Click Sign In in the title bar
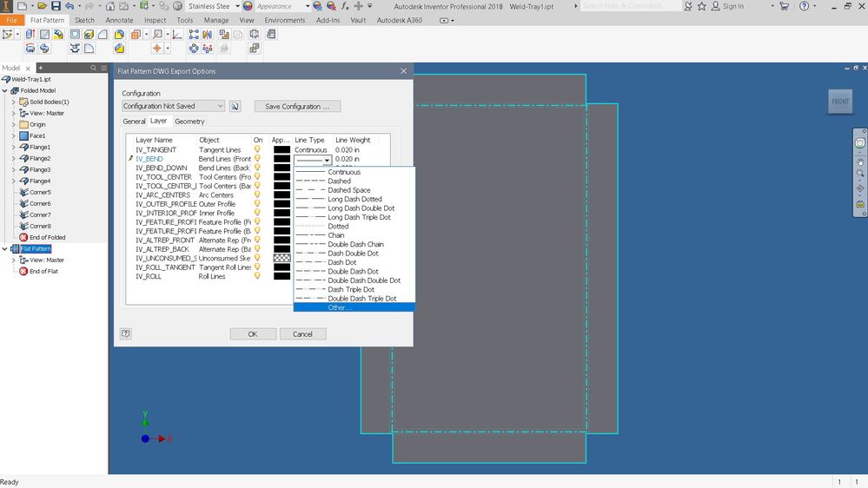 click(733, 6)
